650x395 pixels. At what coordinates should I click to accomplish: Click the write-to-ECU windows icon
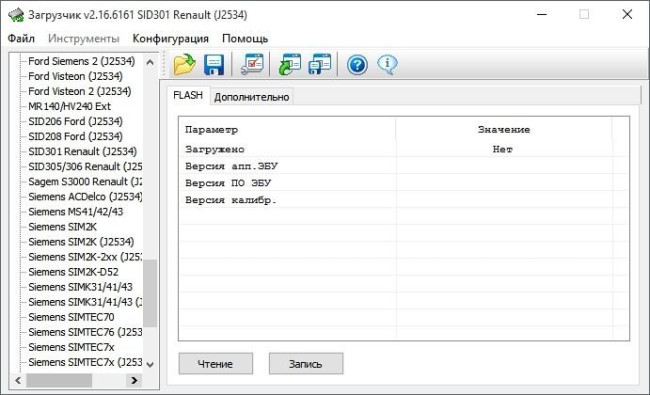(320, 64)
